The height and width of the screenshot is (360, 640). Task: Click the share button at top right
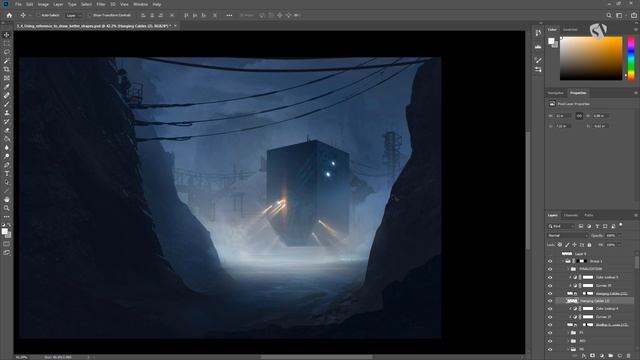coord(634,15)
